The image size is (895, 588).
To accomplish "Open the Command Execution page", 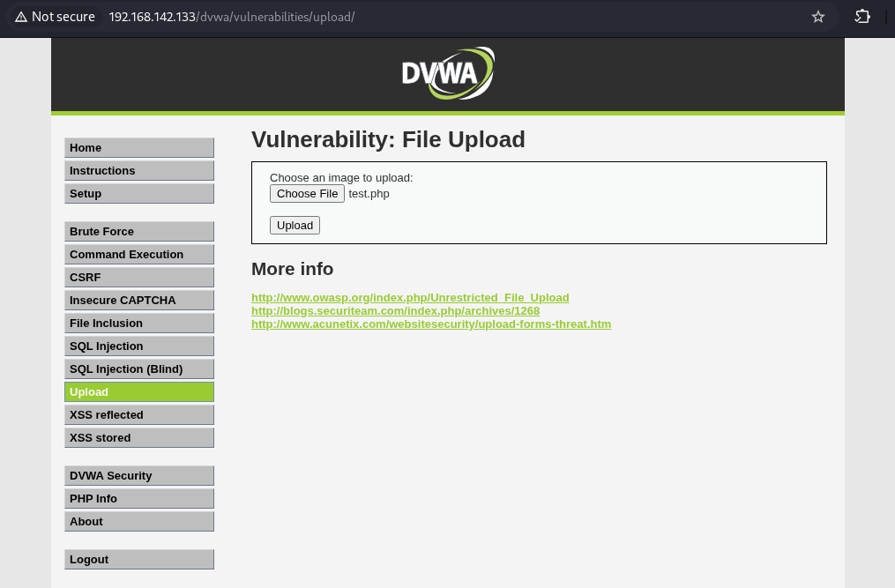I will 139,255.
